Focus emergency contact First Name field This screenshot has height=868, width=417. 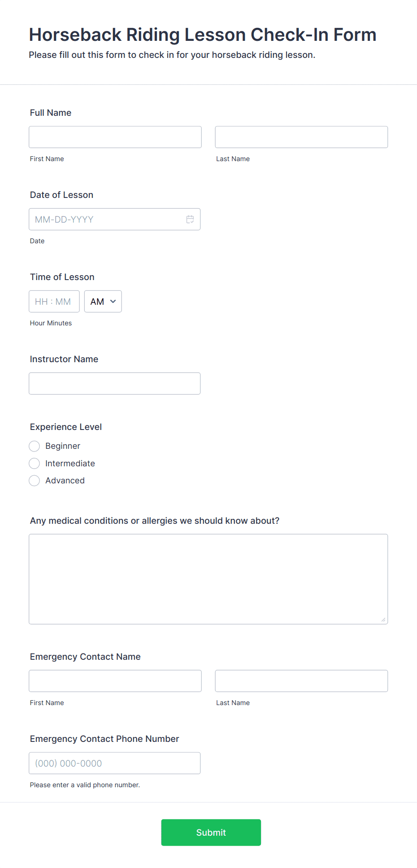tap(115, 681)
